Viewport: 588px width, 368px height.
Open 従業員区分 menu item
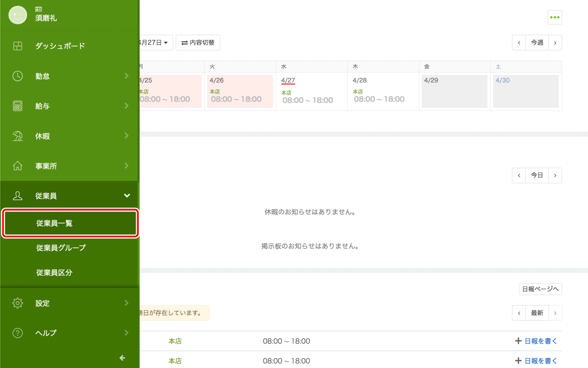(x=54, y=272)
